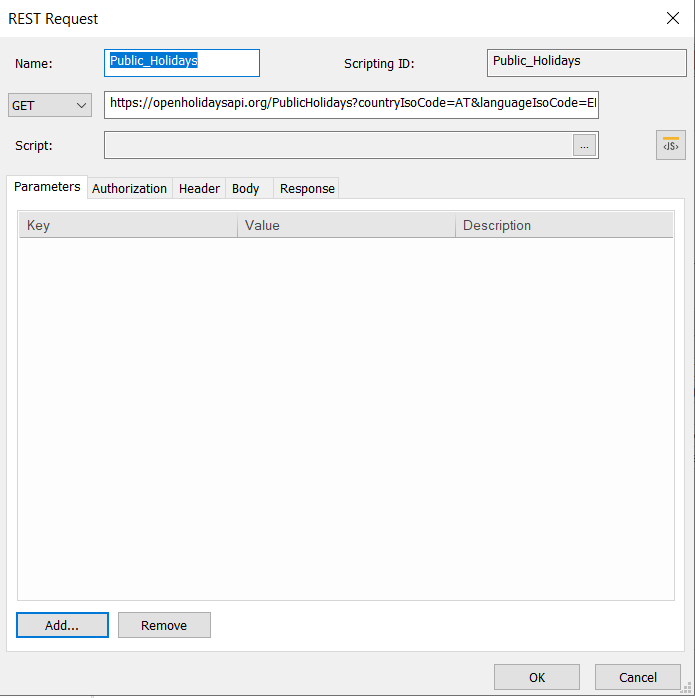Screen dimensions: 695x698
Task: Close the REST Request dialog
Action: pos(672,18)
